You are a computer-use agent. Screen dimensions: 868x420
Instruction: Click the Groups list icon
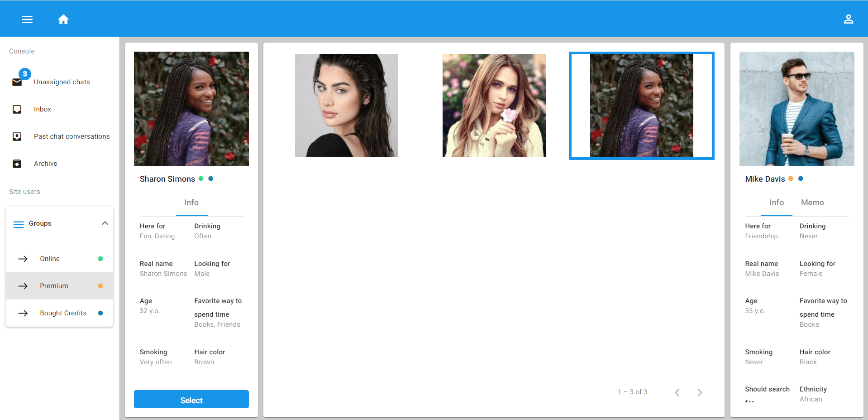coord(19,224)
